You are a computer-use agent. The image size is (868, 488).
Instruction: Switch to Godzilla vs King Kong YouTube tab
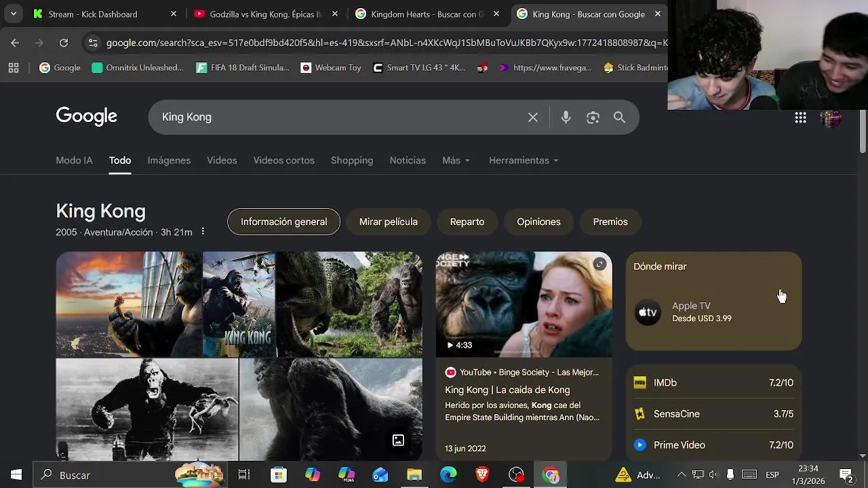click(x=266, y=14)
